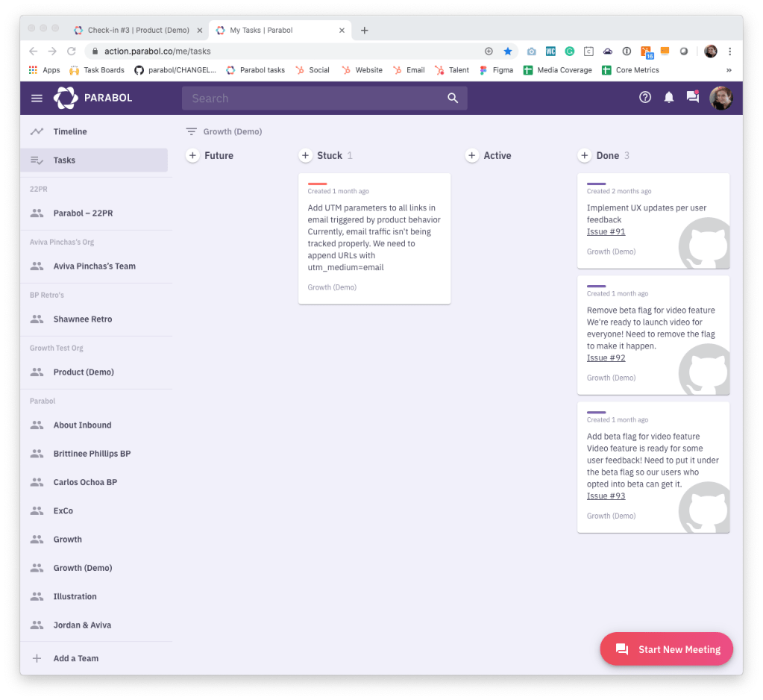Image resolution: width=763 pixels, height=700 pixels.
Task: Click the browser back arrow
Action: click(33, 51)
